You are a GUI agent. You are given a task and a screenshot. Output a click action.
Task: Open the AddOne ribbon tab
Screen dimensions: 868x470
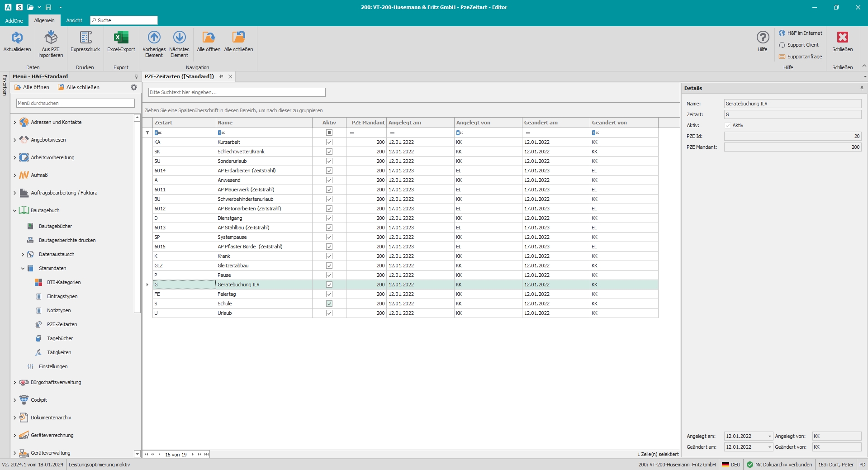pyautogui.click(x=14, y=20)
